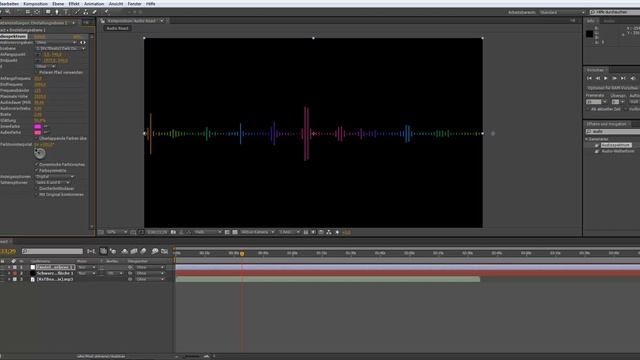This screenshot has height=360, width=640.
Task: Toggle the region of interest in the viewer
Action: tap(227, 232)
